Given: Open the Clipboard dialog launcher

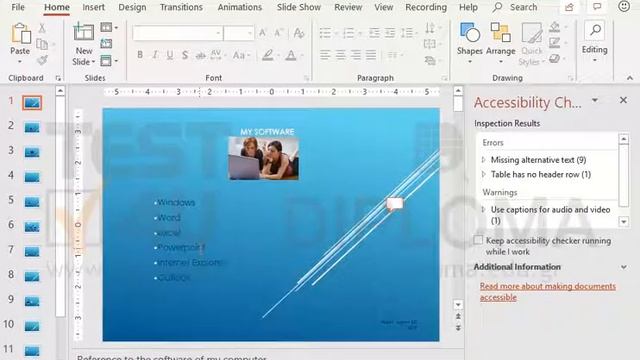Looking at the screenshot, I should [x=58, y=78].
